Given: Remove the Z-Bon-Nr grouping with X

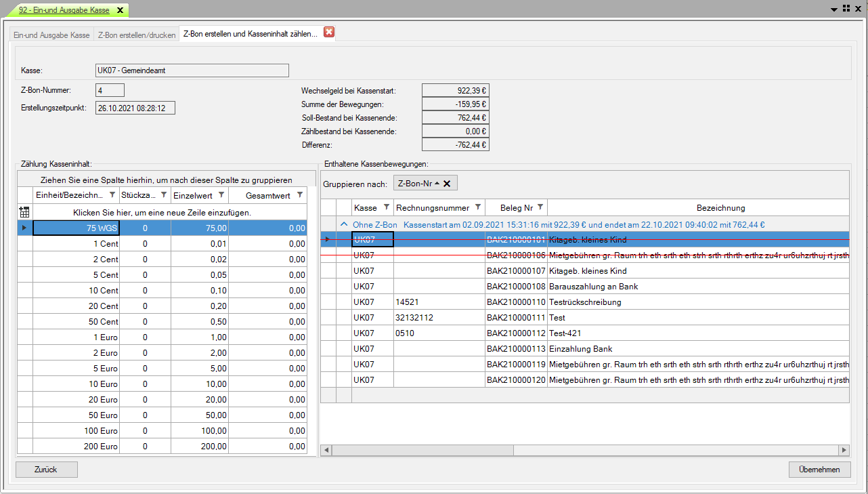Looking at the screenshot, I should (447, 184).
